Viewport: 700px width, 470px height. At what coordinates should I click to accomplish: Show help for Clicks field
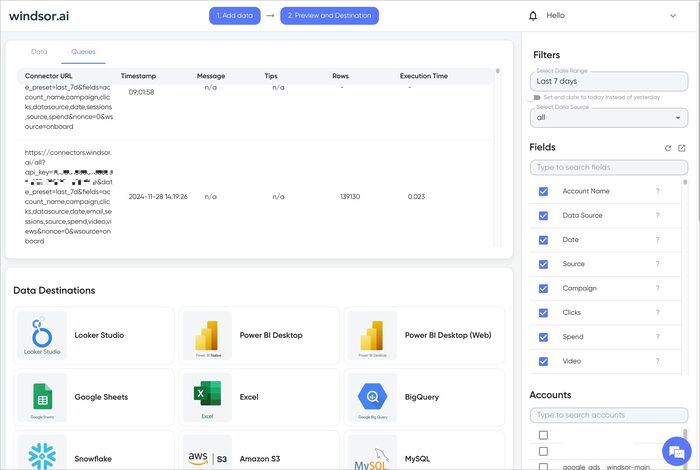click(658, 312)
